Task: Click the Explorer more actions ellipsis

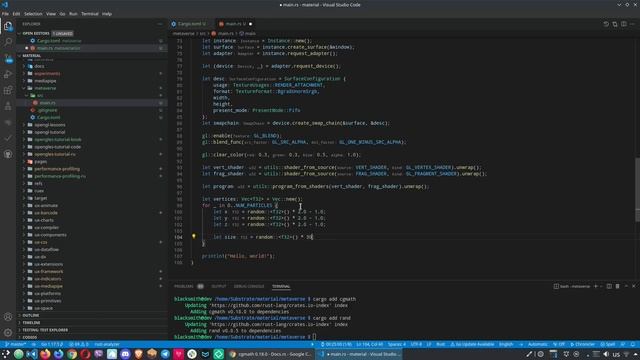Action: [160, 24]
